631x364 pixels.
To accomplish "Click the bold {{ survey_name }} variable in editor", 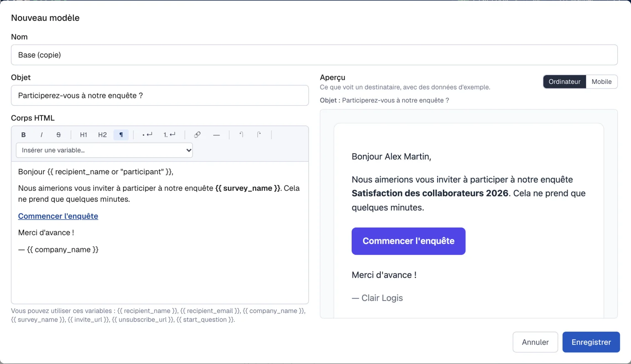I will 248,188.
